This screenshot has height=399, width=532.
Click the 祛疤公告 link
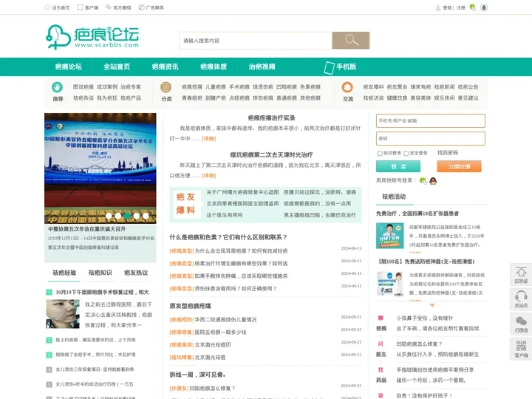click(468, 87)
